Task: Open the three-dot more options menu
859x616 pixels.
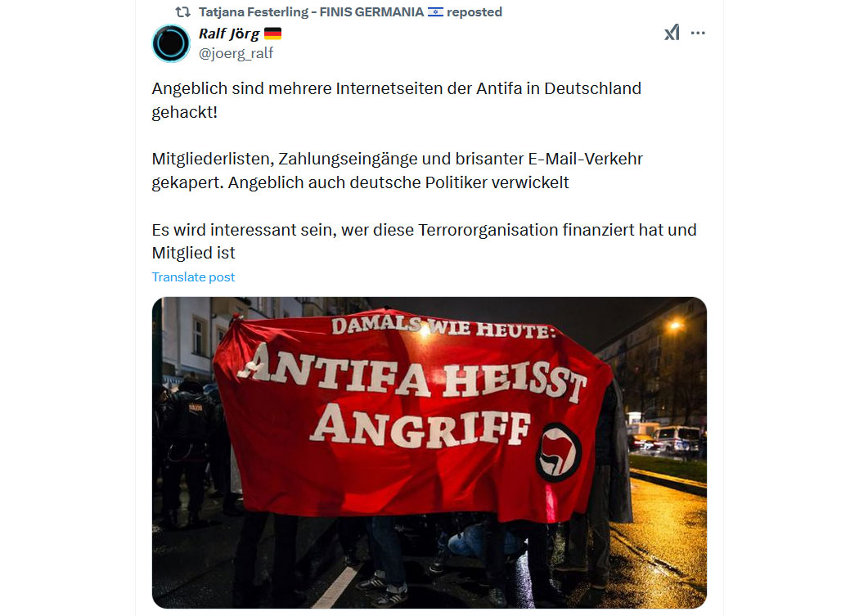Action: coord(698,33)
